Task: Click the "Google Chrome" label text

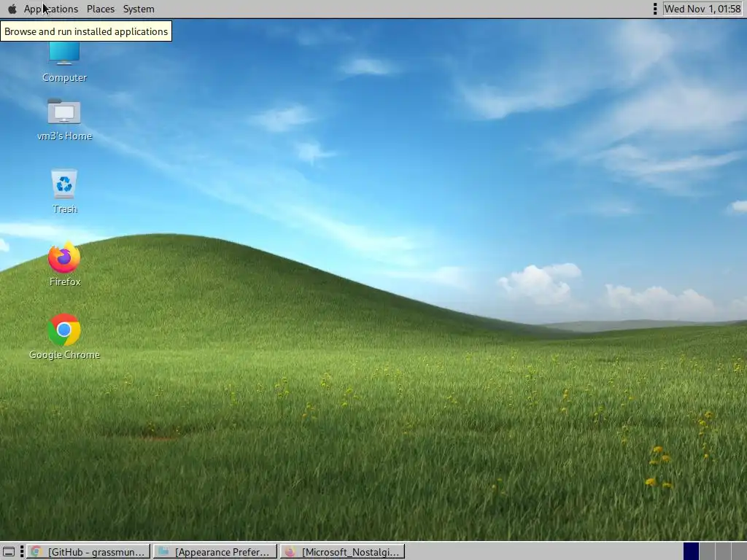Action: point(64,355)
